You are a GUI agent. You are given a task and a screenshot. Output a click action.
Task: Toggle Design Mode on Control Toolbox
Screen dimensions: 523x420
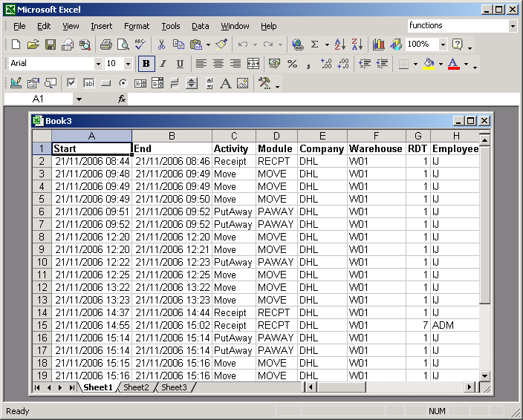point(16,83)
